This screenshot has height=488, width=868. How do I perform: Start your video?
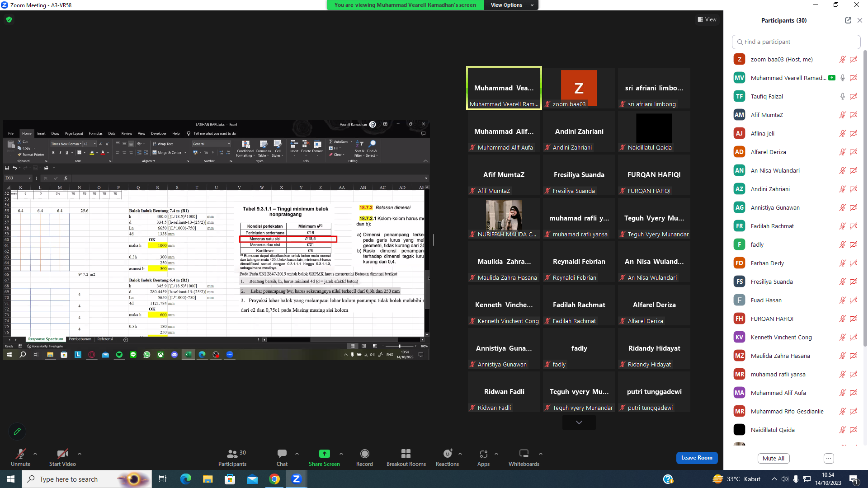pos(62,457)
